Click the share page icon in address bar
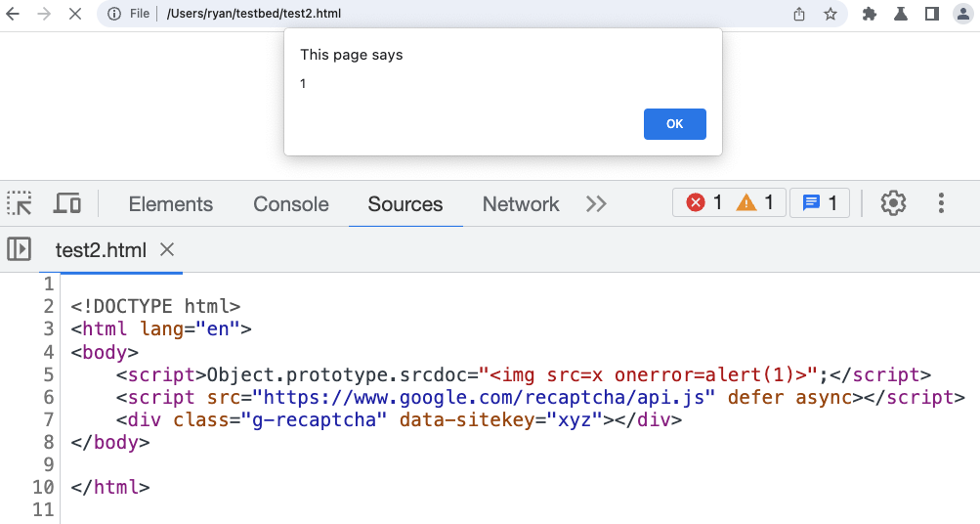This screenshot has width=980, height=524. pos(798,14)
